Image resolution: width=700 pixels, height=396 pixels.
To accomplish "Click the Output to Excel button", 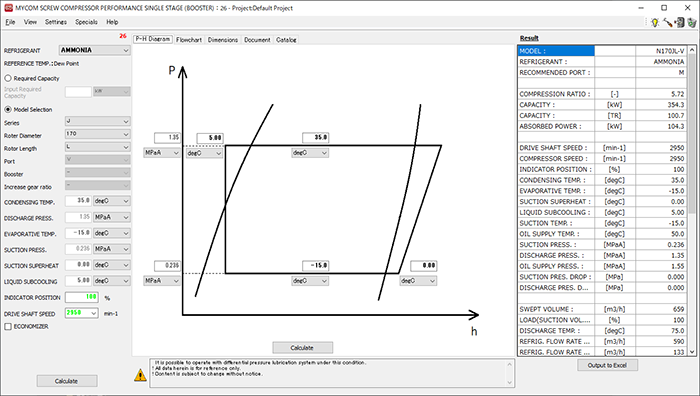I will tap(607, 365).
